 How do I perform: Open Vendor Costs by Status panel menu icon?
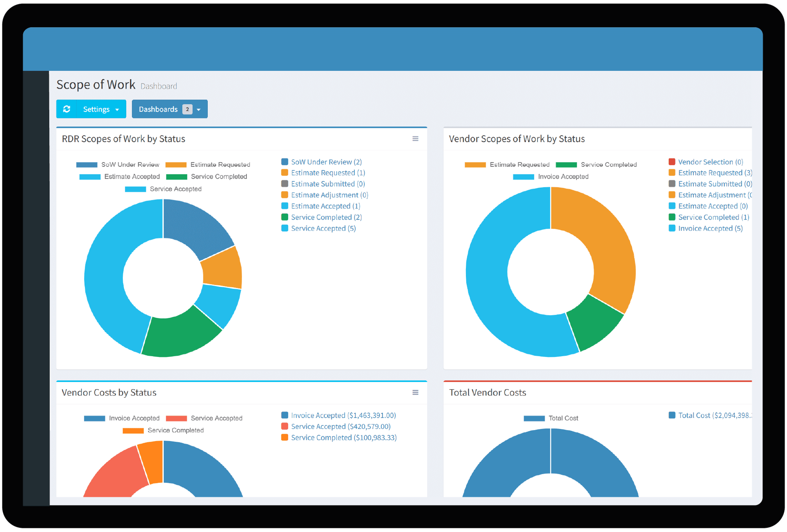[x=415, y=392]
